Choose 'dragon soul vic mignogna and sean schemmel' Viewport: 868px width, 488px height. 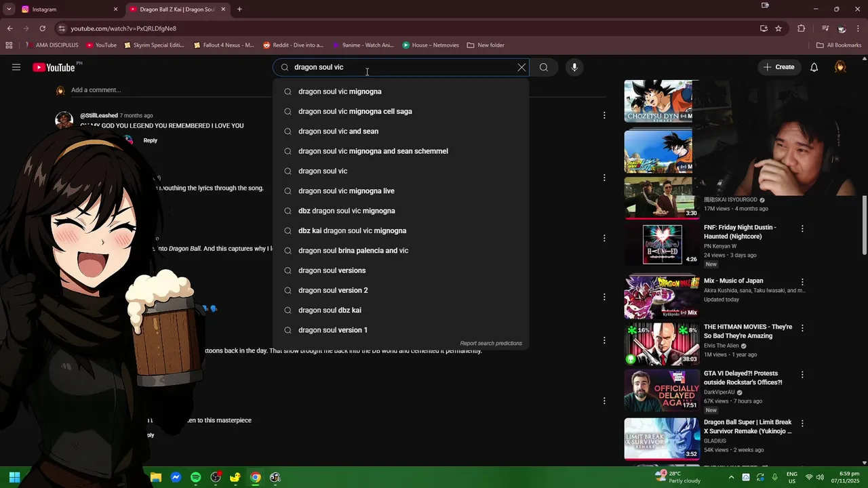coord(401,151)
